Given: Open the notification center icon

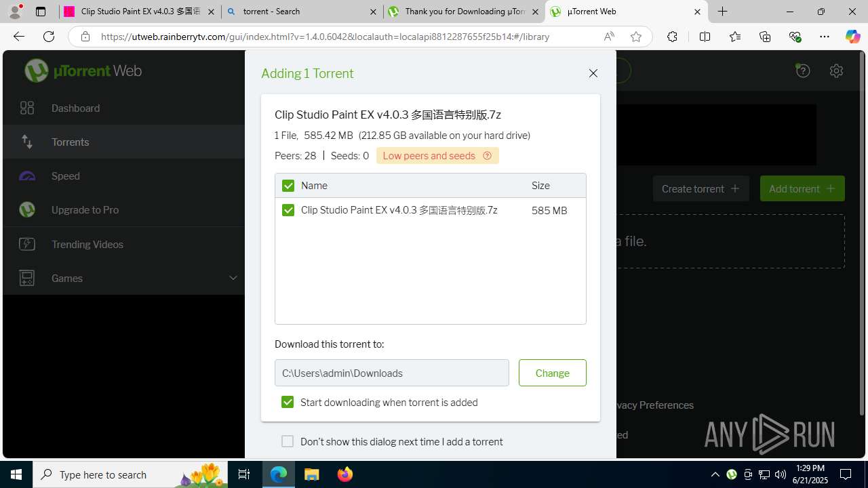Looking at the screenshot, I should tap(846, 474).
